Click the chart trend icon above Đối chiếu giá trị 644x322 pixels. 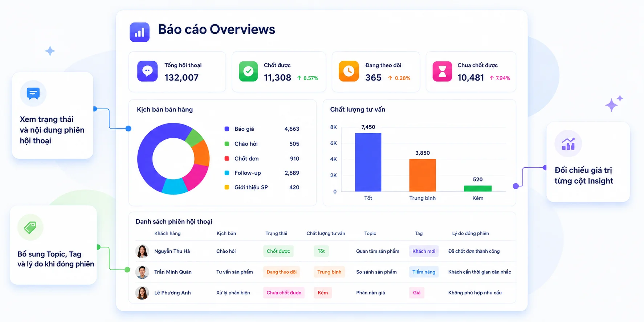(568, 144)
